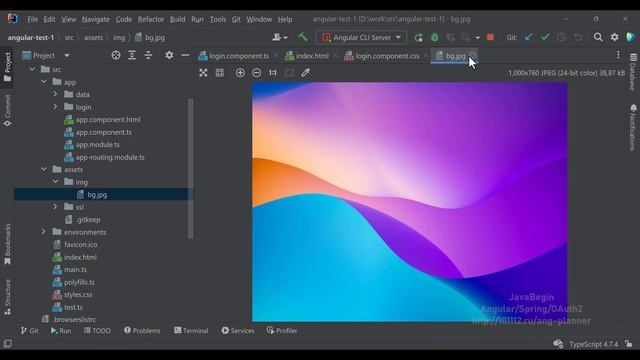Zoom in on the image
Screen dimensions: 640x360
tap(240, 73)
